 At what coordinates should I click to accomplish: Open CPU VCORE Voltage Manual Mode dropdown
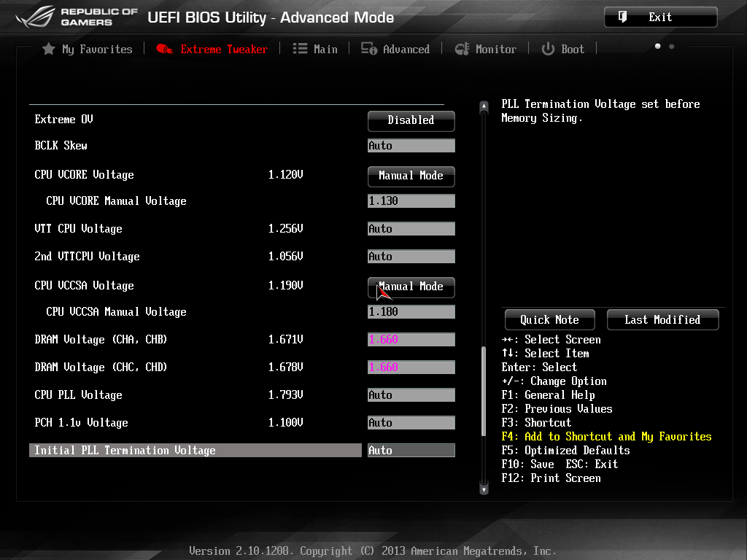[x=411, y=176]
